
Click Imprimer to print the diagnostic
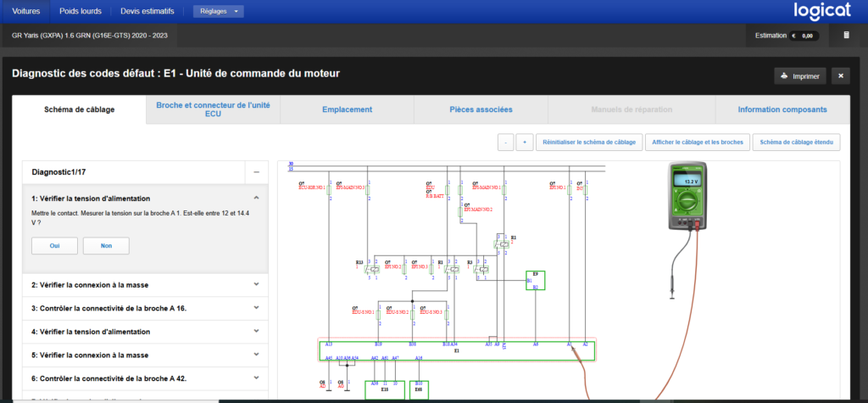pos(800,76)
